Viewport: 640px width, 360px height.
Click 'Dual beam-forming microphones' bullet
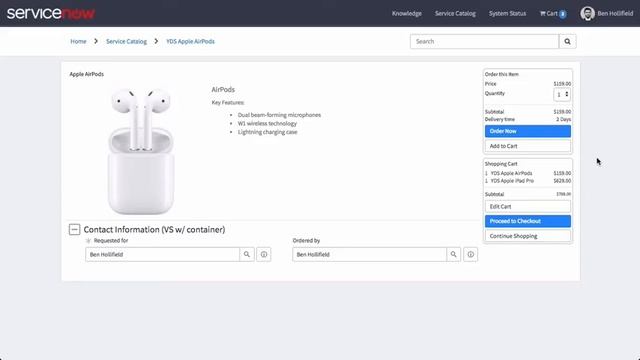[x=279, y=115]
